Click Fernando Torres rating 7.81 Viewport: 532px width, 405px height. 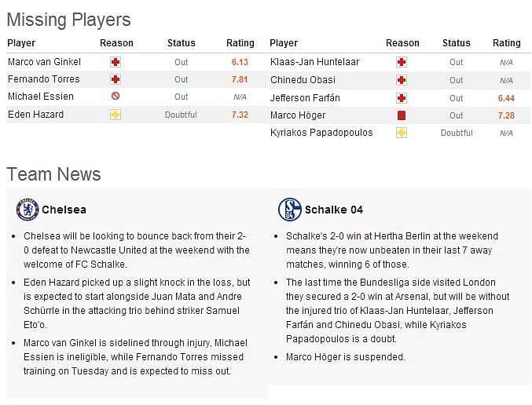pos(240,79)
